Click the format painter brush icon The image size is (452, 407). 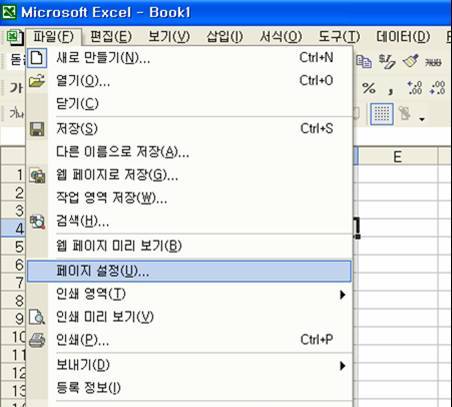click(410, 61)
